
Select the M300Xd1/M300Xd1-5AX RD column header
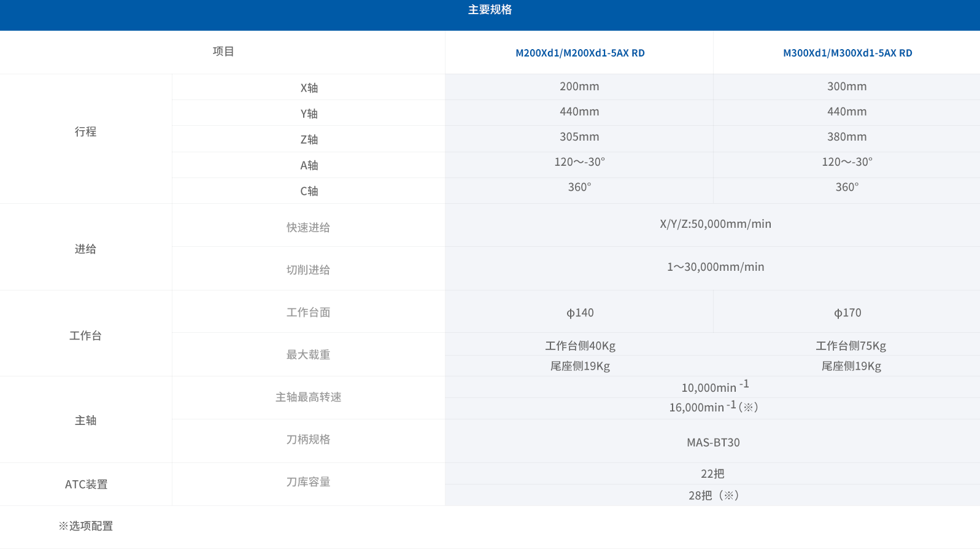pyautogui.click(x=847, y=53)
